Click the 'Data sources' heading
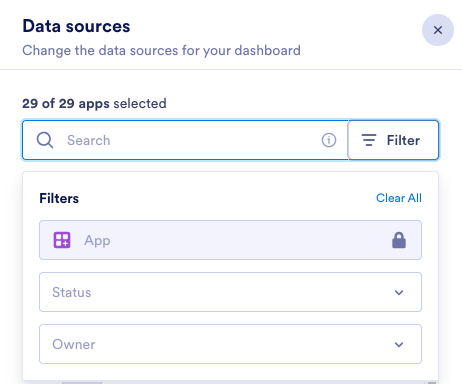 [76, 26]
